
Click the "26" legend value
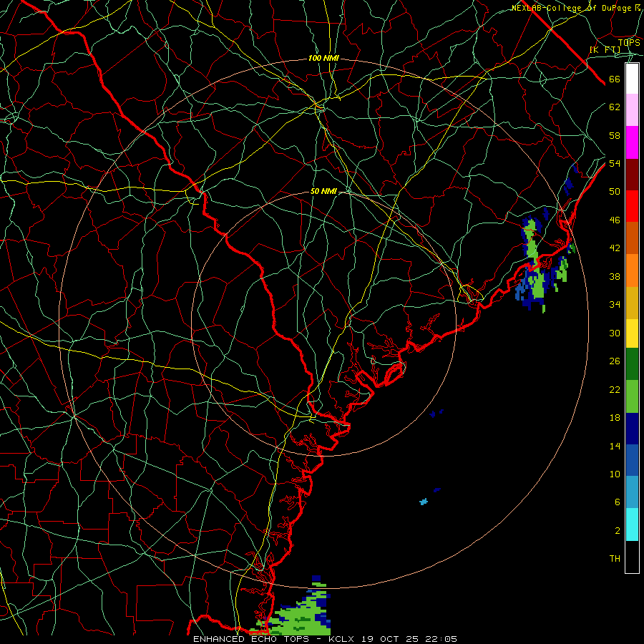[x=615, y=361]
